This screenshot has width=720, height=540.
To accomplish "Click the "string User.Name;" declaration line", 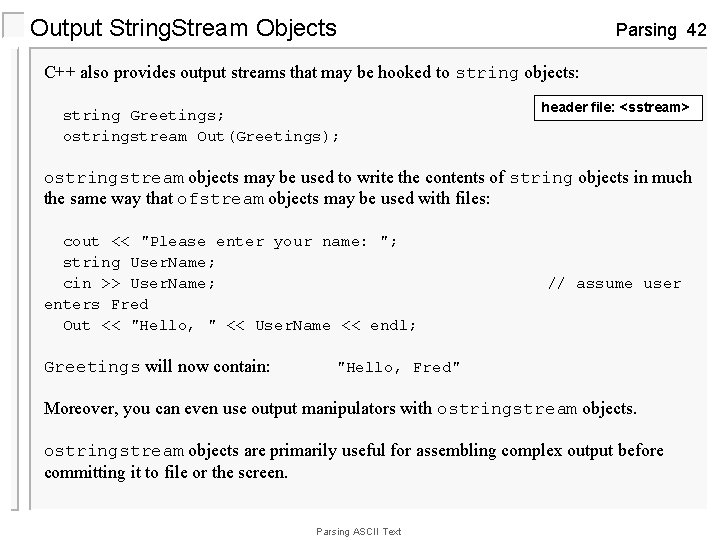I will pyautogui.click(x=139, y=263).
